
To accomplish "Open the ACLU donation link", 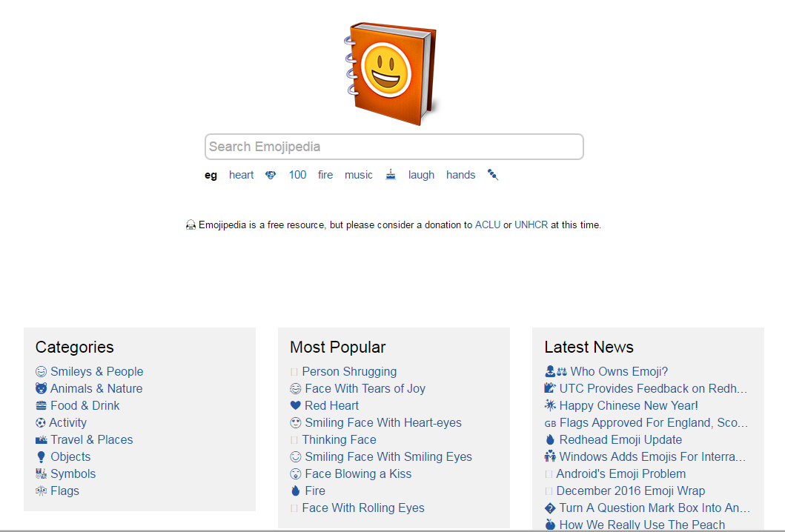I will point(488,225).
